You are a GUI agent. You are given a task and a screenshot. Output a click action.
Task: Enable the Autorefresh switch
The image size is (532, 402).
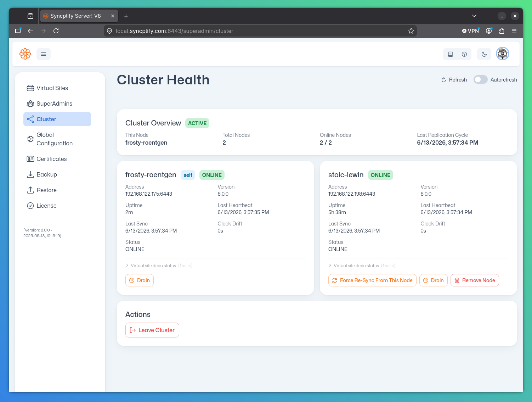click(481, 79)
